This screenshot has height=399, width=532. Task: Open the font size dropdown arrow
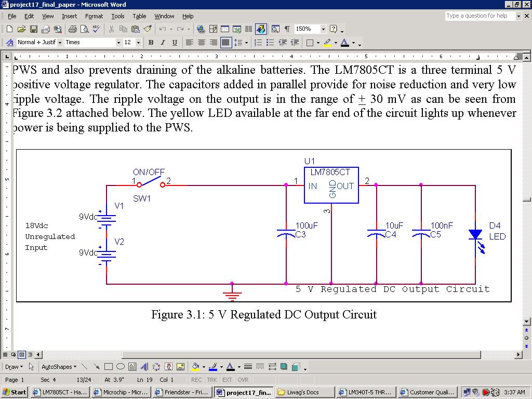pyautogui.click(x=138, y=43)
